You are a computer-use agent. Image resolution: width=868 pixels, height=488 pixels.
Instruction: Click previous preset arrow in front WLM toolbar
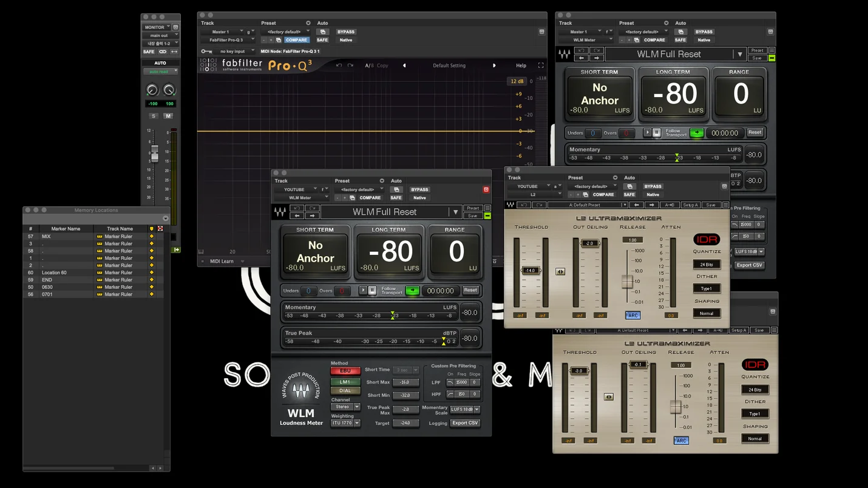point(297,215)
